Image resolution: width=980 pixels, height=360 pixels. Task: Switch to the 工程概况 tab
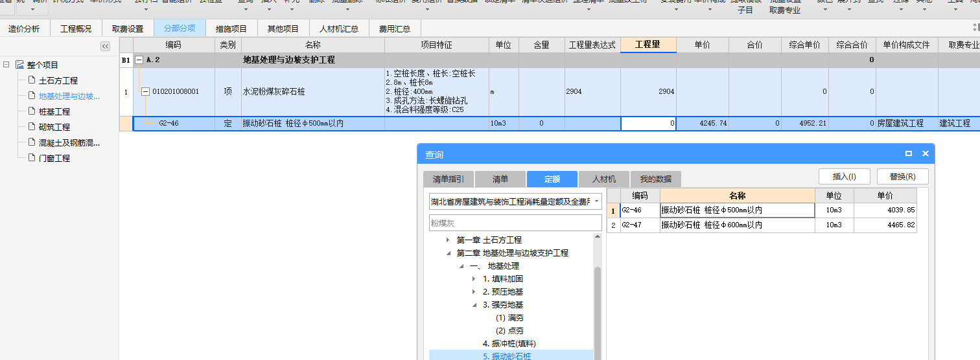click(x=76, y=28)
